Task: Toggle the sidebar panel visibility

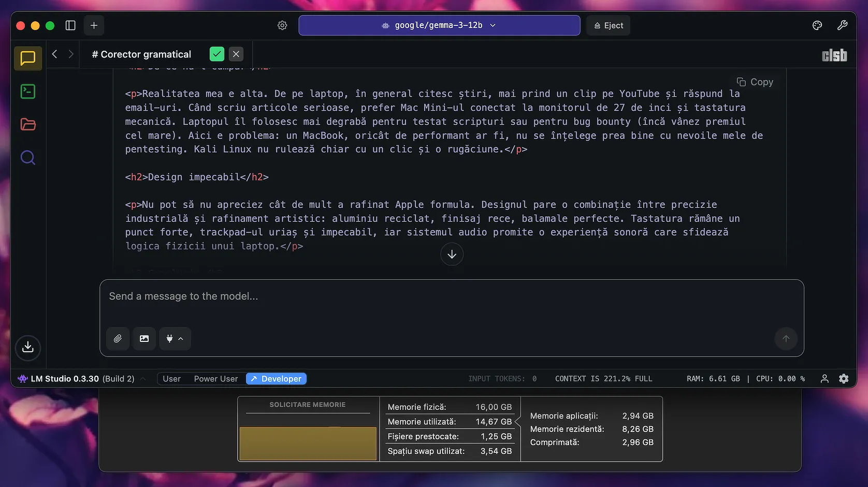Action: point(70,25)
